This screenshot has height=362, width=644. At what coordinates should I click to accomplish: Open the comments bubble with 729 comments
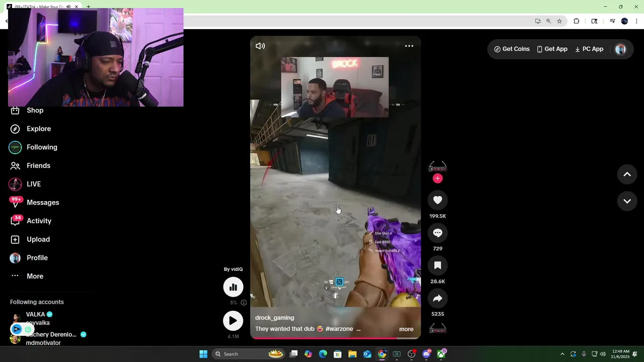pyautogui.click(x=438, y=233)
